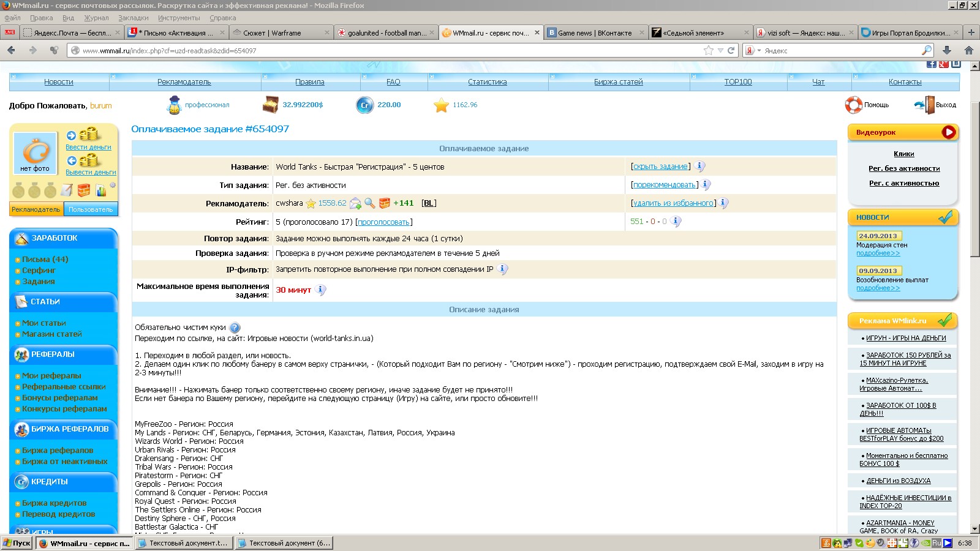This screenshot has width=980, height=551.
Task: Click the URL address field
Action: [x=392, y=50]
